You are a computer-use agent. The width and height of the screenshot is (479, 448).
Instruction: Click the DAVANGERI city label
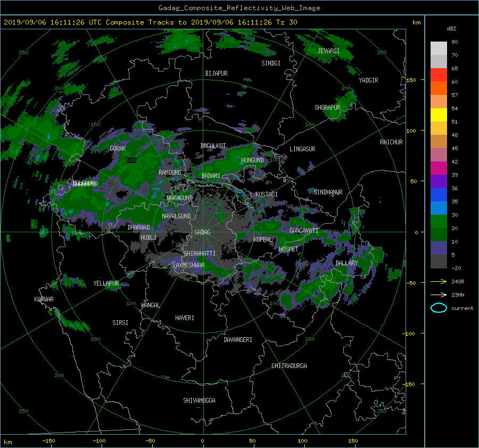click(x=238, y=340)
